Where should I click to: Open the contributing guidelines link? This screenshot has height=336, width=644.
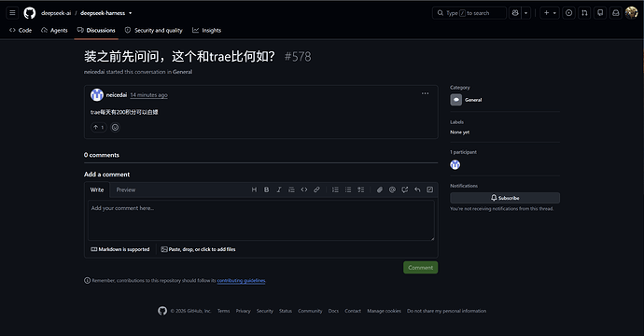241,281
